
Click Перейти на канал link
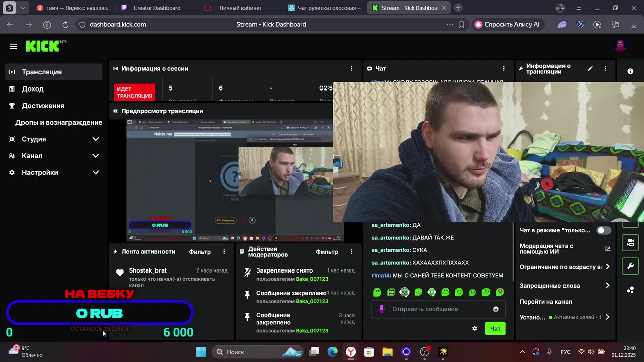(545, 302)
